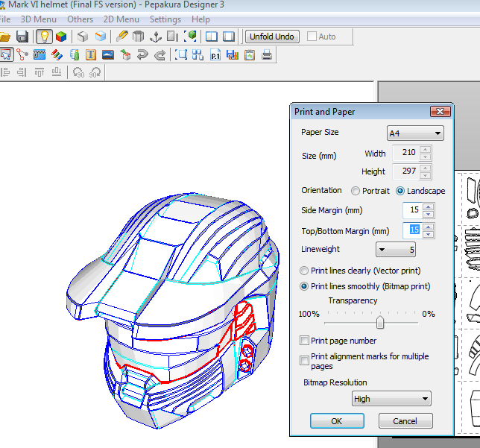Image resolution: width=480 pixels, height=448 pixels.
Task: Choose Print lines smoothly (Bitmap print)
Action: pyautogui.click(x=303, y=286)
